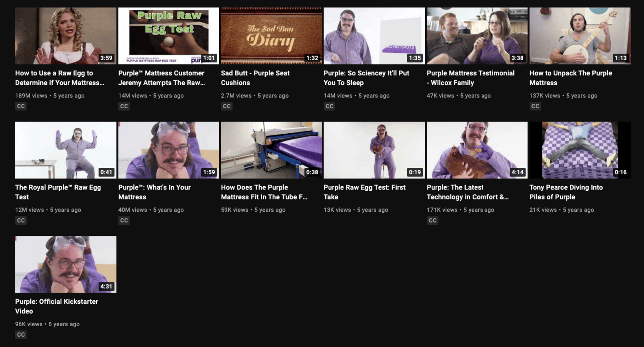Open 'So Sciencey' video thumbnail
644x347 pixels.
[x=374, y=36]
